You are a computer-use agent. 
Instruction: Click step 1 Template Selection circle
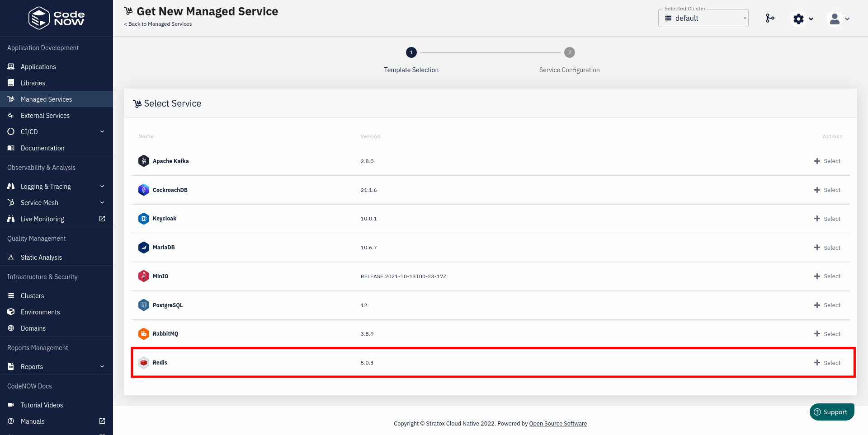tap(411, 52)
